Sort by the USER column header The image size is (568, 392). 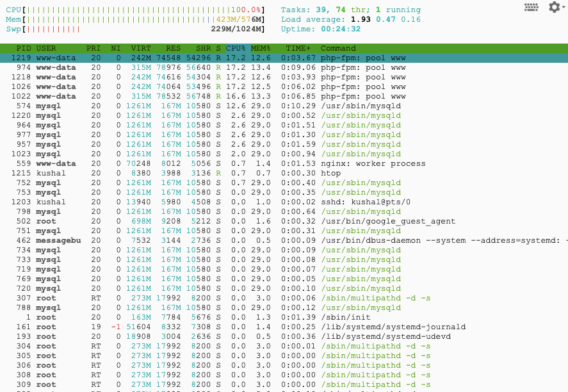[x=46, y=48]
